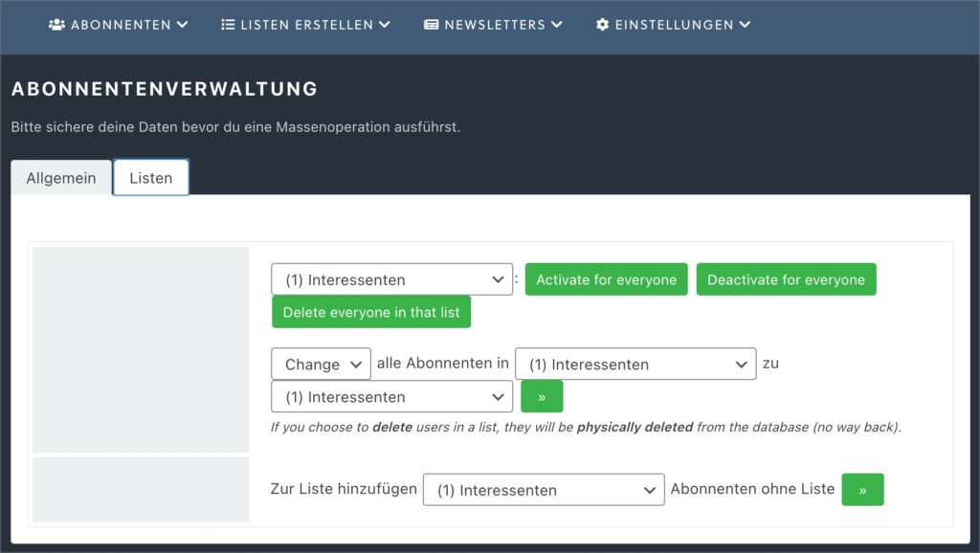Click the subscribers group icon next to Abonnenten
Image resolution: width=980 pixels, height=553 pixels.
tap(56, 24)
